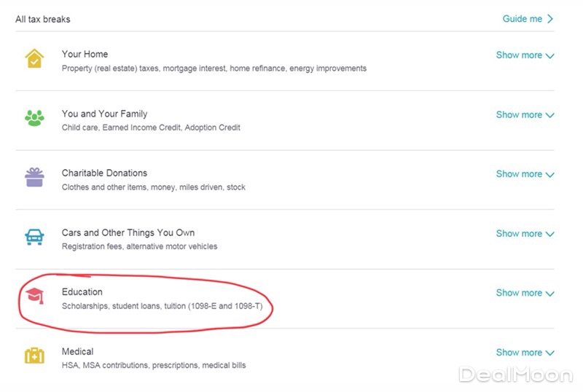This screenshot has height=392, width=583.
Task: Click the Charitable Donations gift box icon
Action: pyautogui.click(x=34, y=178)
